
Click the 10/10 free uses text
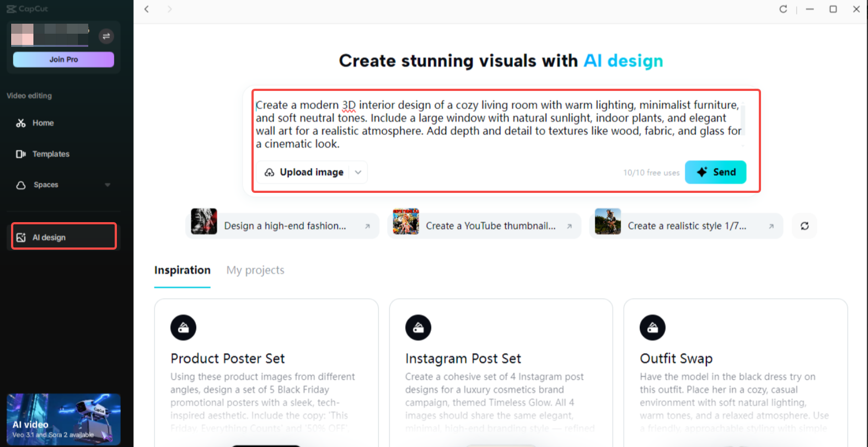tap(651, 173)
